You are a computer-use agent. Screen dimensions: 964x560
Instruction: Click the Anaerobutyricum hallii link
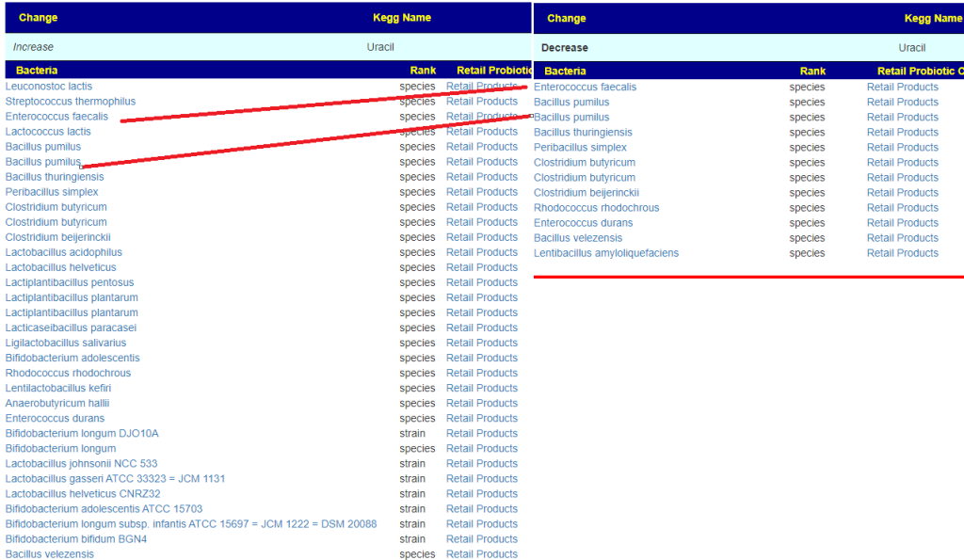tap(57, 403)
